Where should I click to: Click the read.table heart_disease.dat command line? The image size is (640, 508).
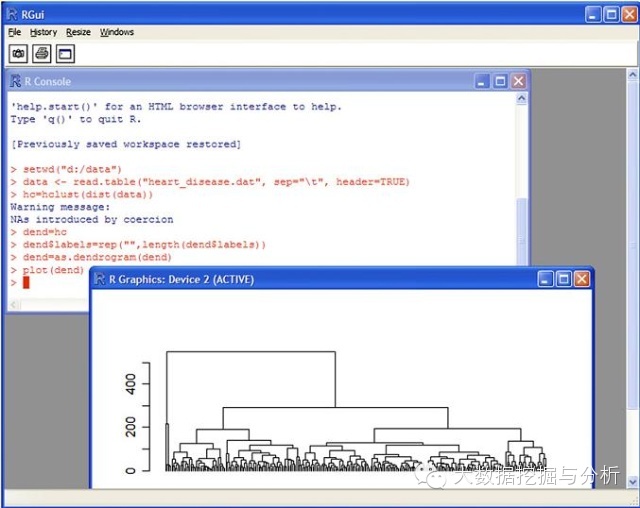[x=210, y=182]
